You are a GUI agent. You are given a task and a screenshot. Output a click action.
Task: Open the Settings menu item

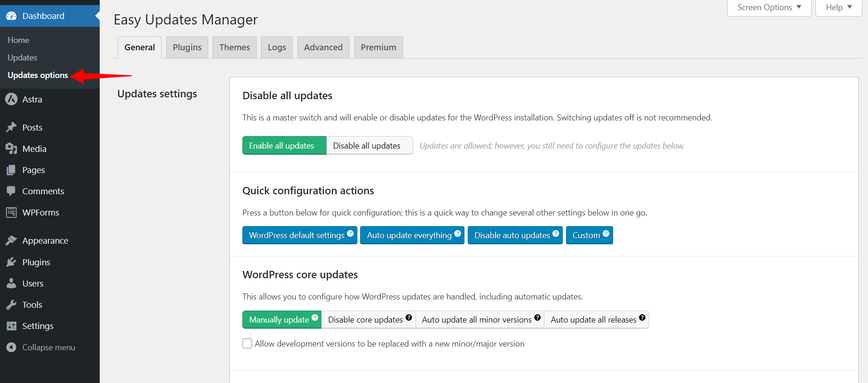pyautogui.click(x=50, y=326)
